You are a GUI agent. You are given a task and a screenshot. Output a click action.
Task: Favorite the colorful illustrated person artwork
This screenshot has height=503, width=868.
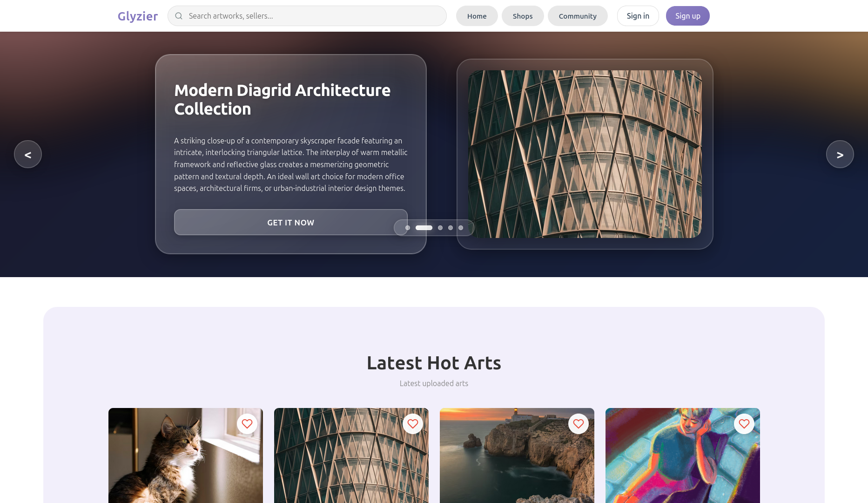tap(744, 424)
